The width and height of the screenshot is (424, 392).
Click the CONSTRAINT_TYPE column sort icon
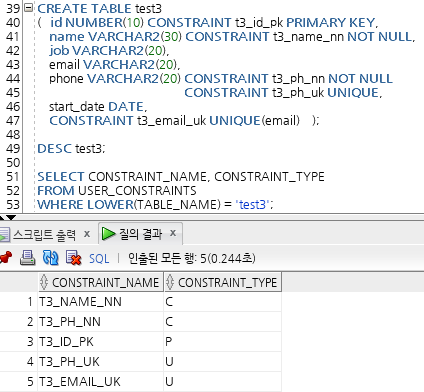tap(170, 282)
